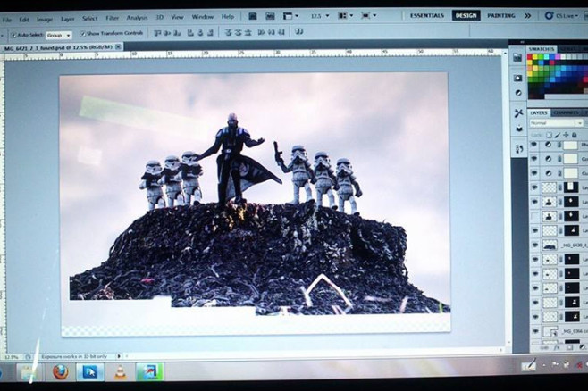This screenshot has height=391, width=588.
Task: Open VLC media player from taskbar
Action: (x=121, y=372)
